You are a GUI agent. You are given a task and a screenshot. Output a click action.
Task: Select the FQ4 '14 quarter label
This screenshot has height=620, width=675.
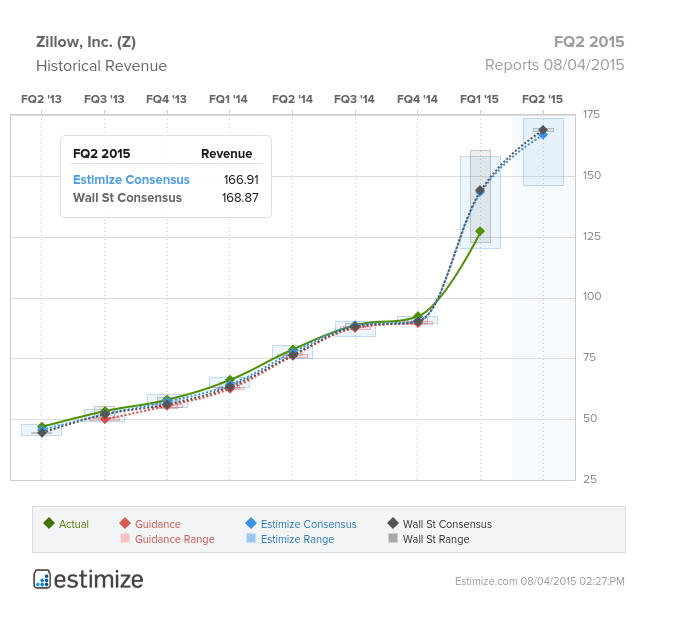tap(417, 99)
